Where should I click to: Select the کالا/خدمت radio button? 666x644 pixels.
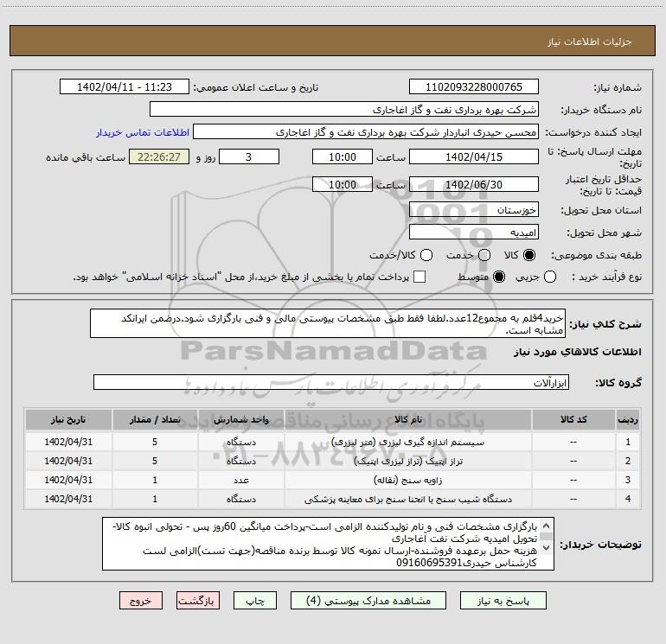[426, 255]
